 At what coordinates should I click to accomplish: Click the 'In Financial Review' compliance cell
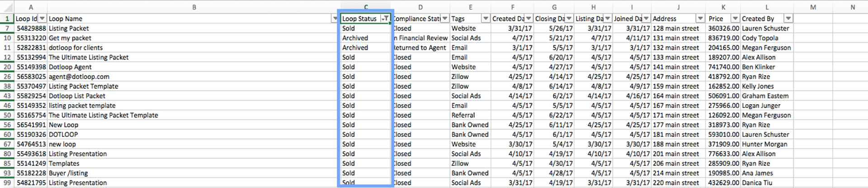[420, 38]
